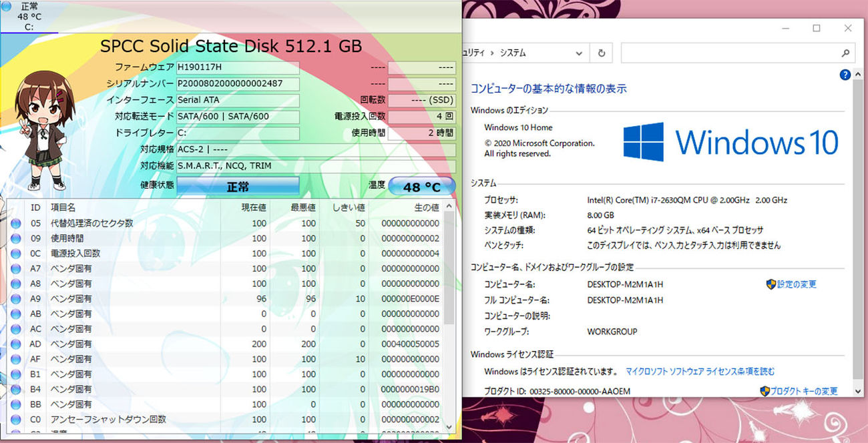Screen dimensions: 868x443
Task: Click shield icon beside プロダクト キーの変更
Action: [765, 391]
